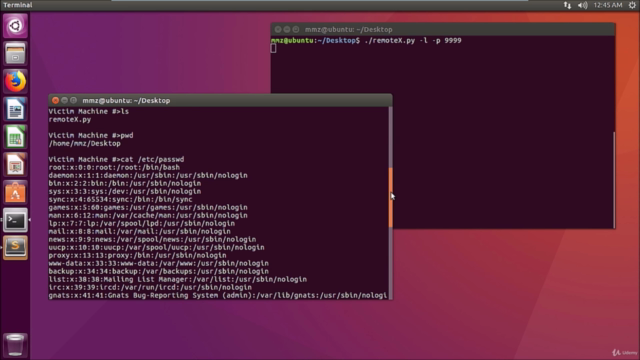The width and height of the screenshot is (640, 360).
Task: Open the Ubuntu Dash search launcher
Action: 15,26
